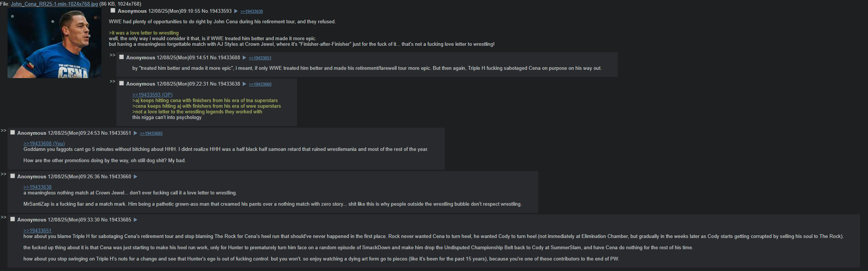
Task: Click the menu arrow beside post No.19433608
Action: [x=244, y=58]
